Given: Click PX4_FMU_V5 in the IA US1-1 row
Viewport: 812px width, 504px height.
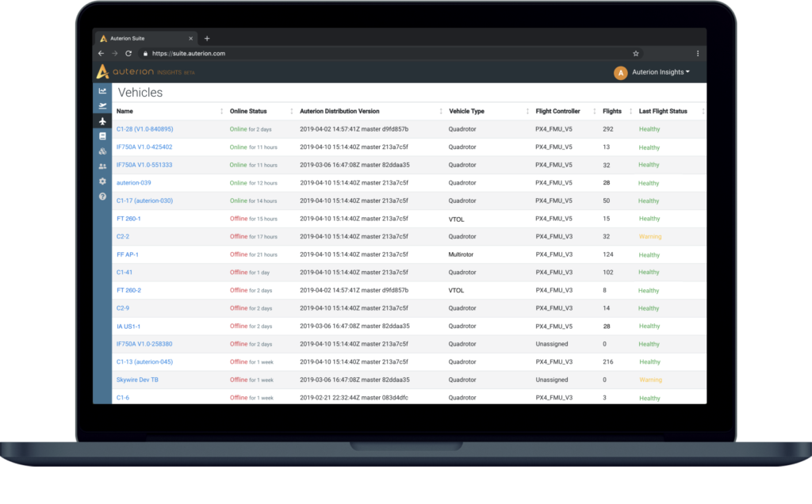Looking at the screenshot, I should click(553, 326).
